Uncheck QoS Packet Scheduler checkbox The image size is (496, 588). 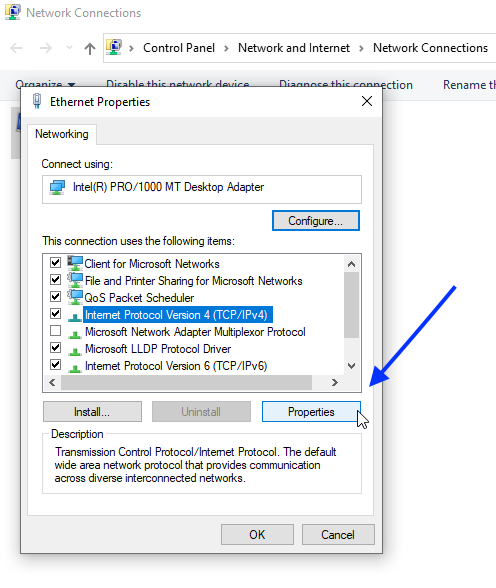tap(55, 297)
